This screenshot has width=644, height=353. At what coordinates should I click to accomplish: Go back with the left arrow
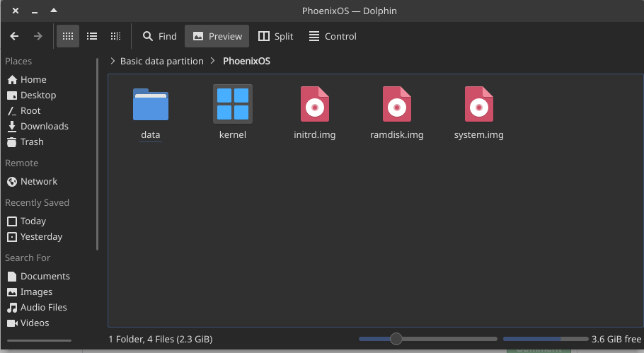[14, 36]
